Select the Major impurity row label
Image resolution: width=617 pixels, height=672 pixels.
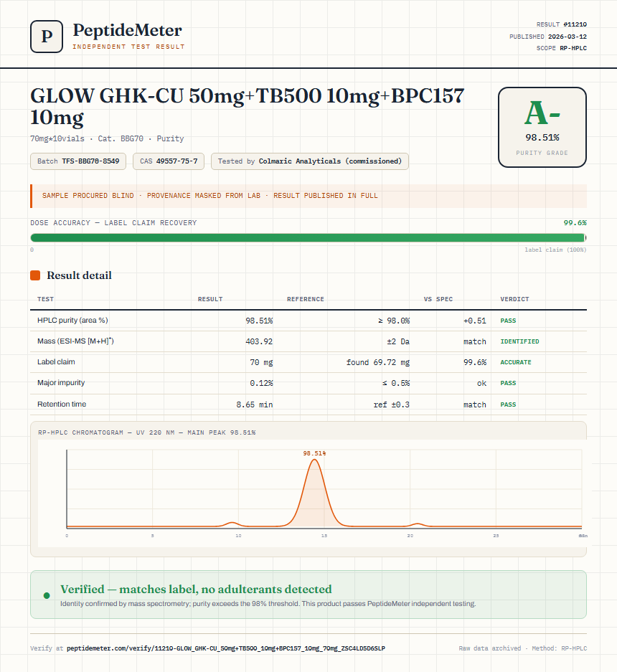coord(61,383)
